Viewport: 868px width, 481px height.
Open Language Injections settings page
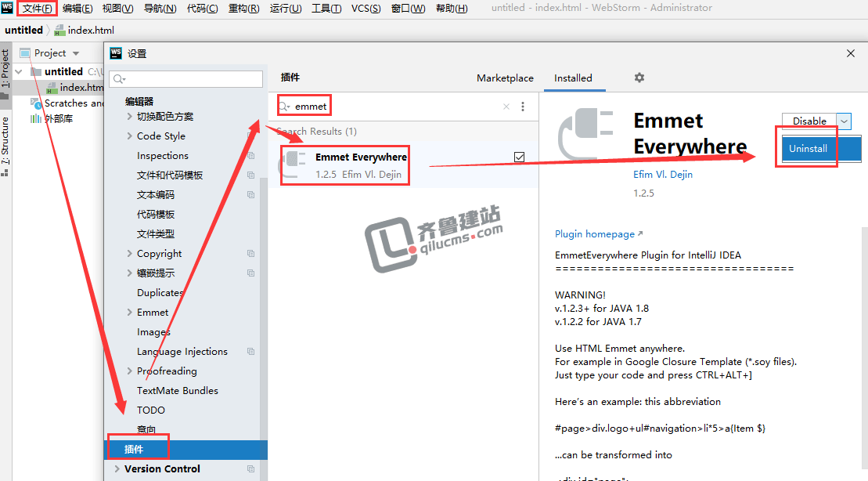tap(182, 351)
